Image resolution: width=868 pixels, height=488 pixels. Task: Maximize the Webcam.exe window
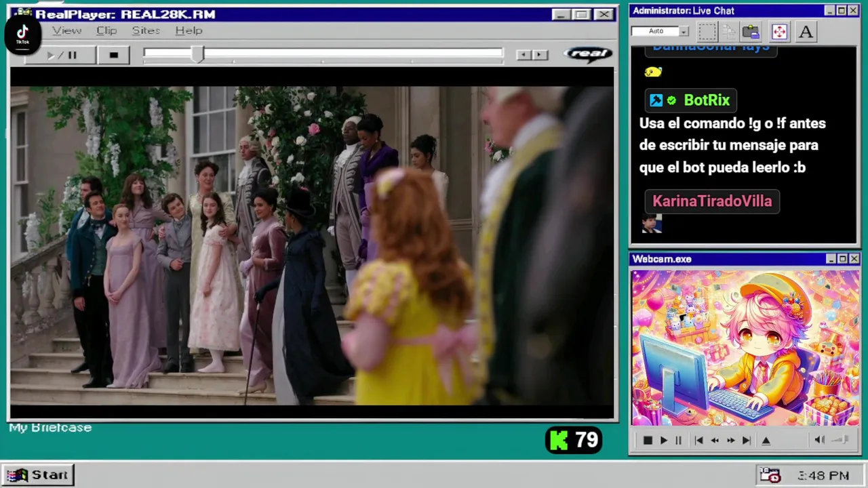(842, 259)
